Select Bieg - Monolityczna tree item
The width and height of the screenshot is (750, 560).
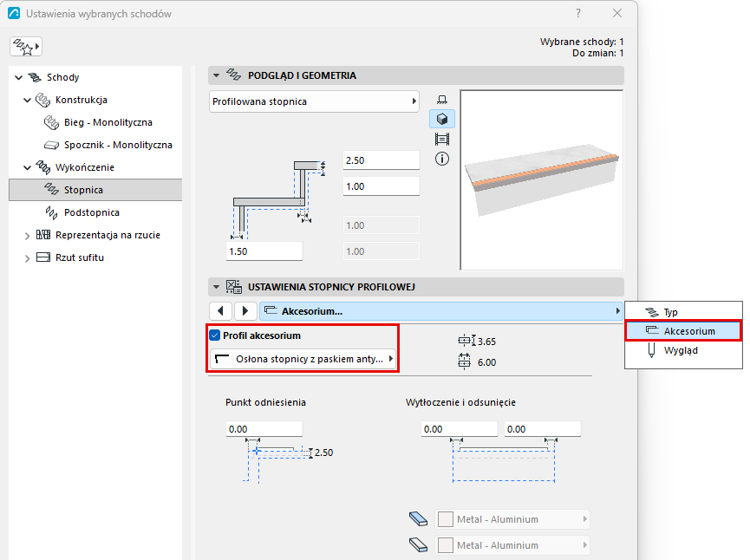click(108, 122)
